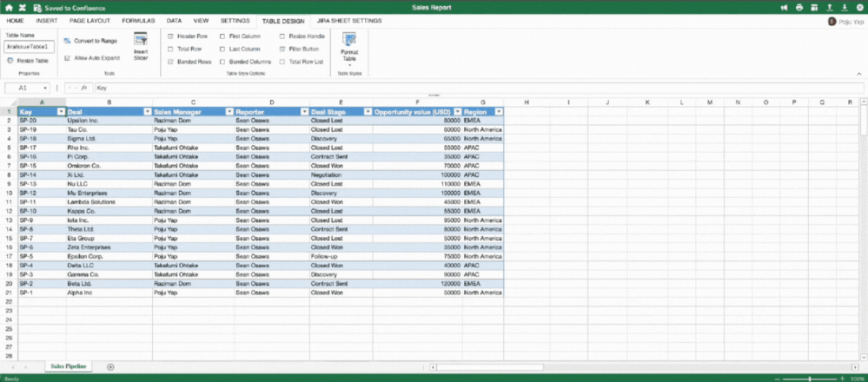Enable the Last Column checkbox
The height and width of the screenshot is (382, 868).
point(222,49)
